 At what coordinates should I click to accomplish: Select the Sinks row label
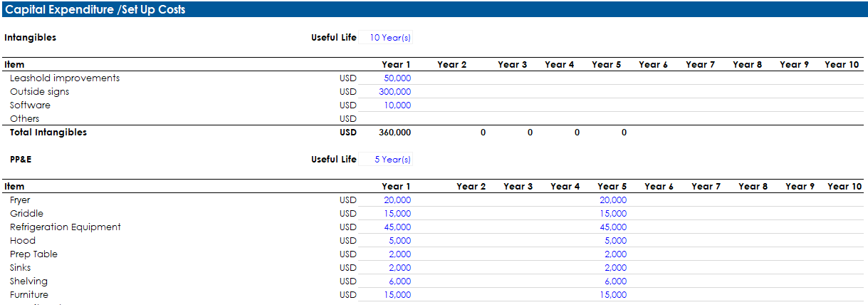pos(21,268)
